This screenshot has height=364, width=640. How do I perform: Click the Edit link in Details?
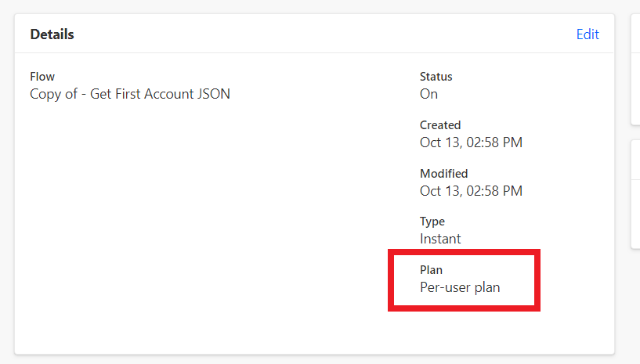tap(588, 34)
